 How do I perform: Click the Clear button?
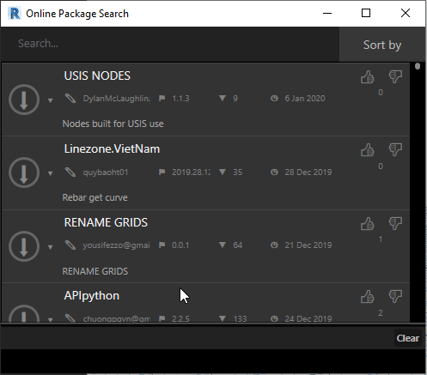408,338
